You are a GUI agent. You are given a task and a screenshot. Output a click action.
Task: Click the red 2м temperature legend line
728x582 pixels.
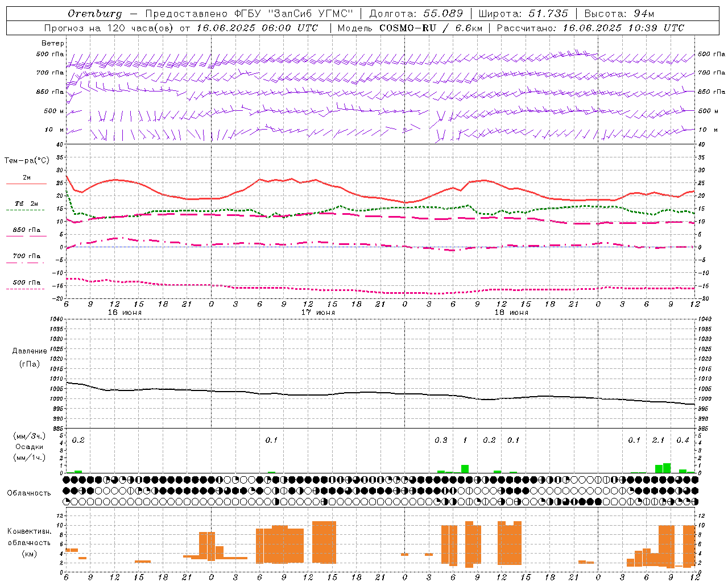click(26, 184)
